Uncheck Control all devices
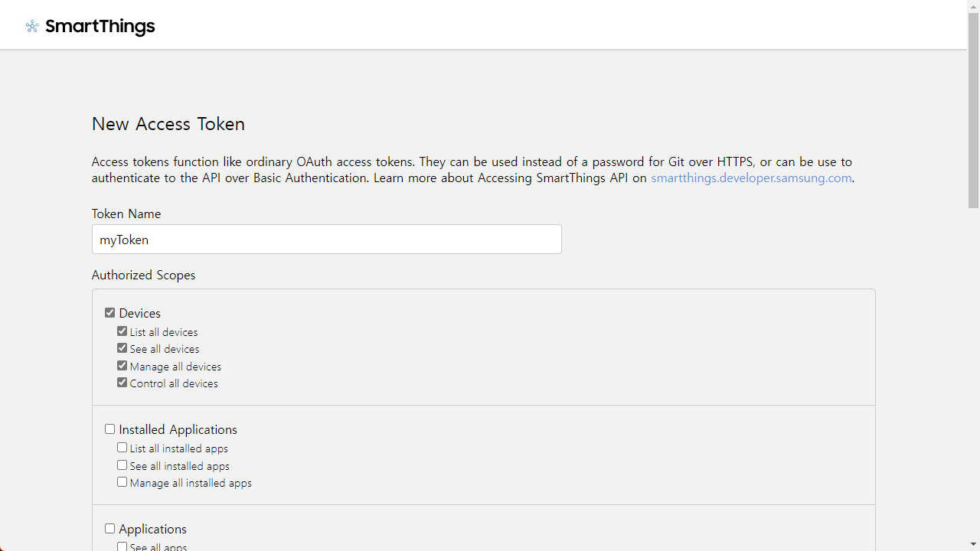Viewport: 980px width, 551px height. tap(122, 383)
